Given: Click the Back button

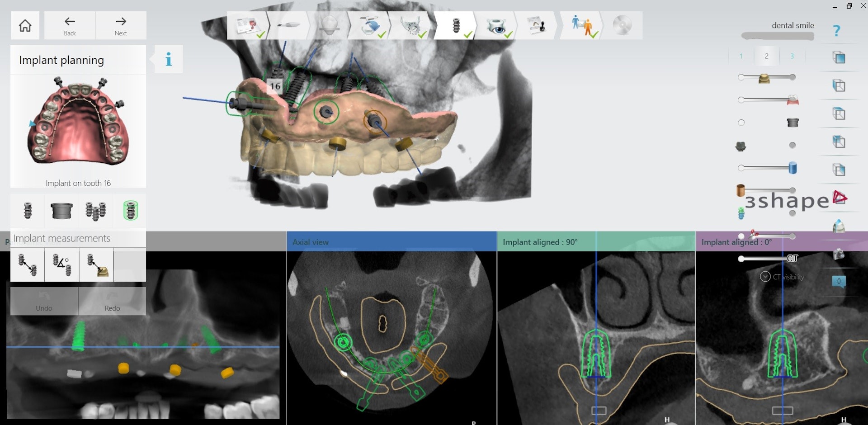Looking at the screenshot, I should point(70,26).
